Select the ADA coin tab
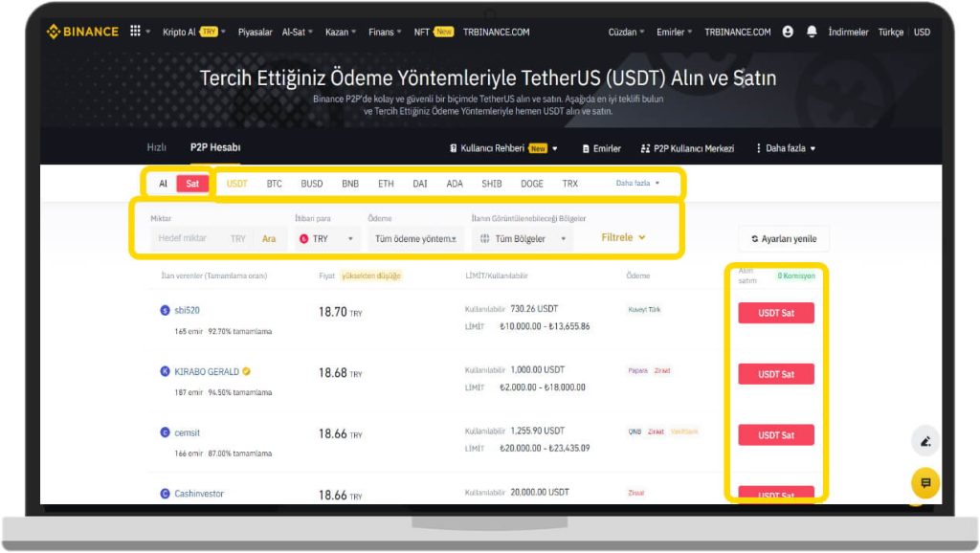Viewport: 980px width, 553px height. [x=455, y=184]
